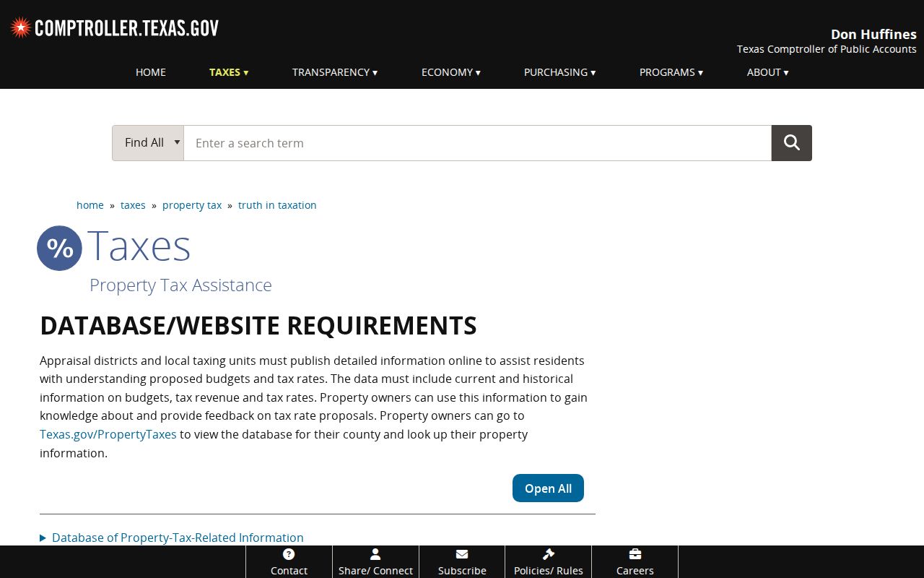Viewport: 924px width, 578px height.
Task: Expand the Transparency navigation menu
Action: coord(335,72)
